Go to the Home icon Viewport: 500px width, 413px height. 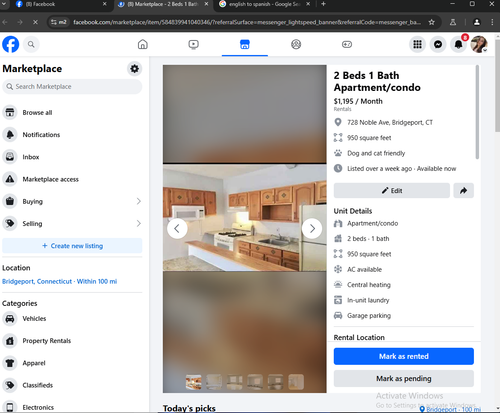click(x=143, y=44)
